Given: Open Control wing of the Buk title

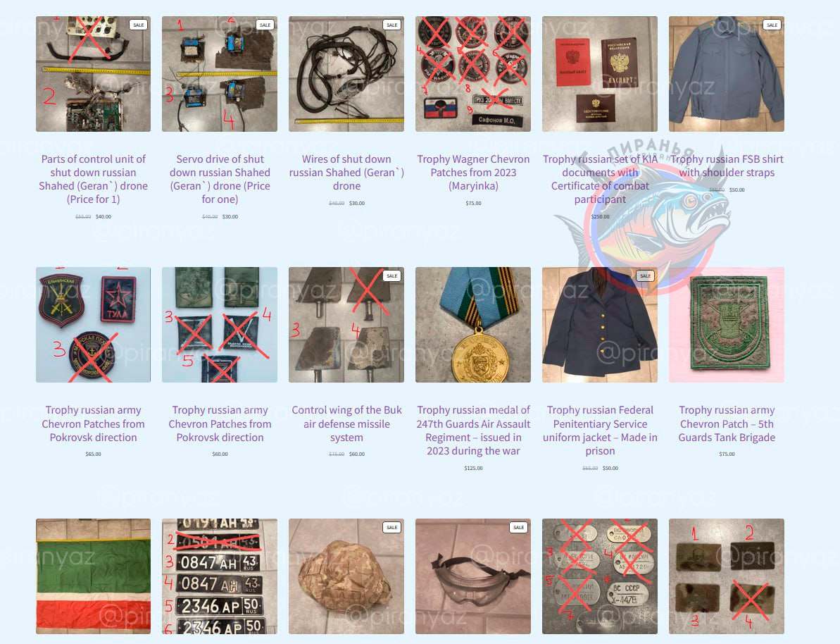Looking at the screenshot, I should click(346, 423).
